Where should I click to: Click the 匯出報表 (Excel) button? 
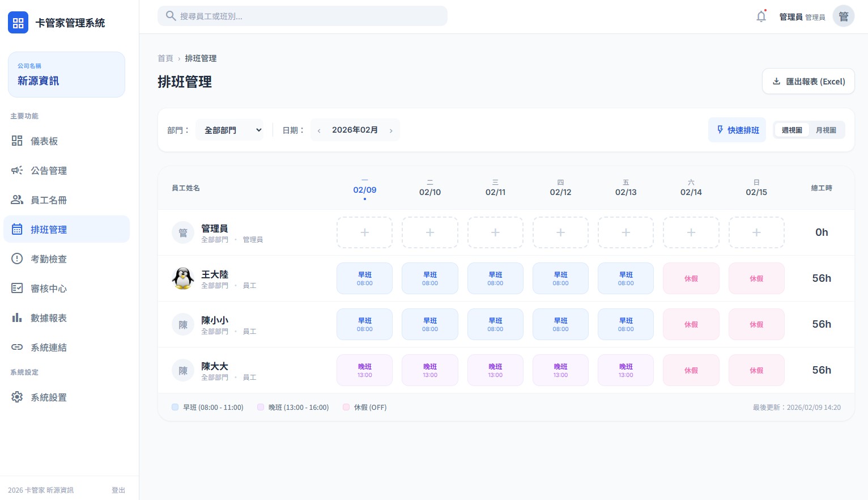click(808, 82)
